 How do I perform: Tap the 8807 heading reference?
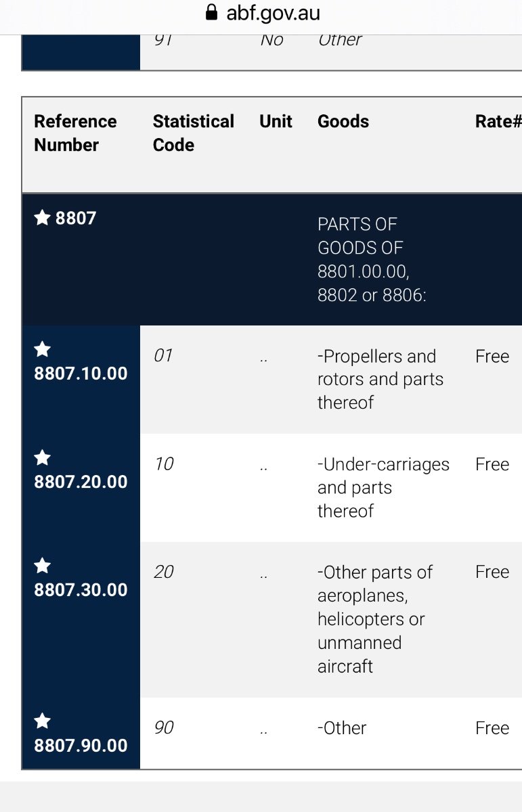point(76,218)
